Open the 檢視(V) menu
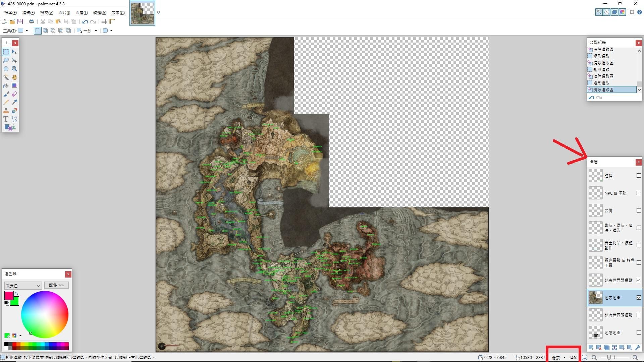The width and height of the screenshot is (644, 362). 47,13
